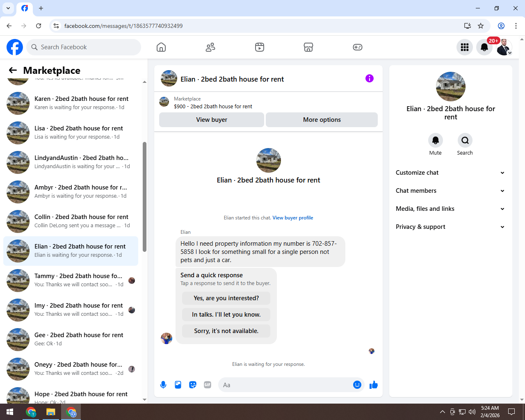525x420 pixels.
Task: View site information icon in address bar
Action: click(x=56, y=26)
